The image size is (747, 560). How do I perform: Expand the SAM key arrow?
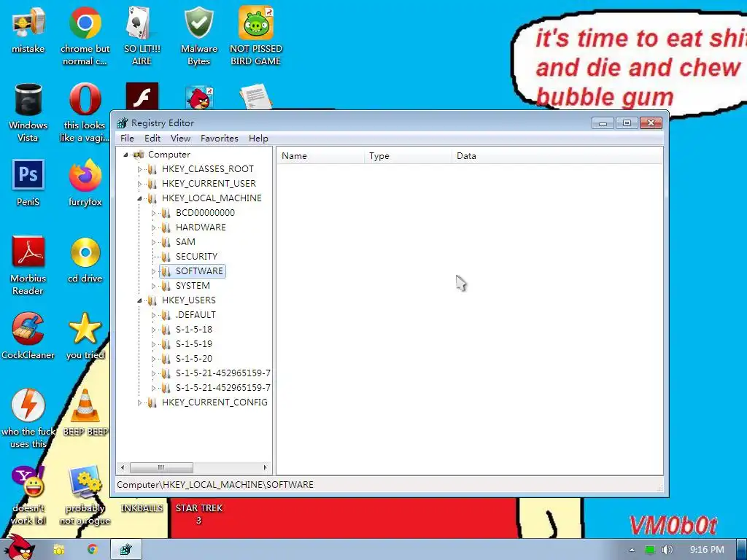(153, 242)
